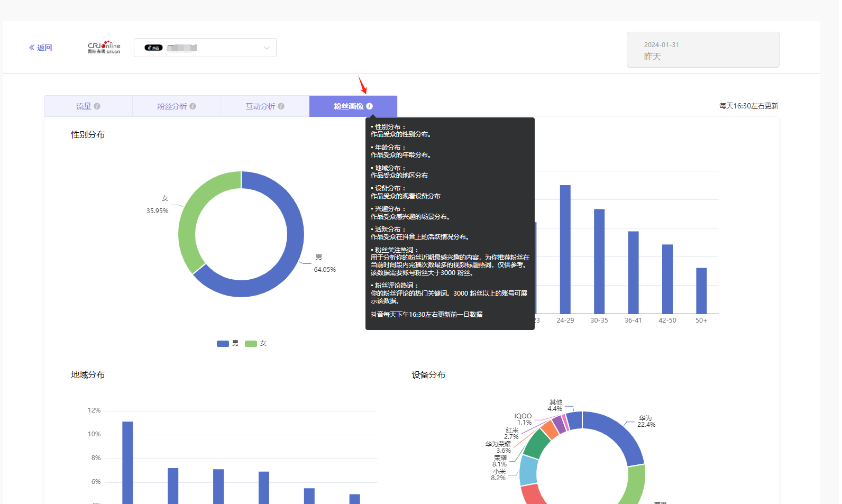Screen dimensions: 842x504
Task: Click the info icon beside 粉丝画像
Action: click(370, 106)
